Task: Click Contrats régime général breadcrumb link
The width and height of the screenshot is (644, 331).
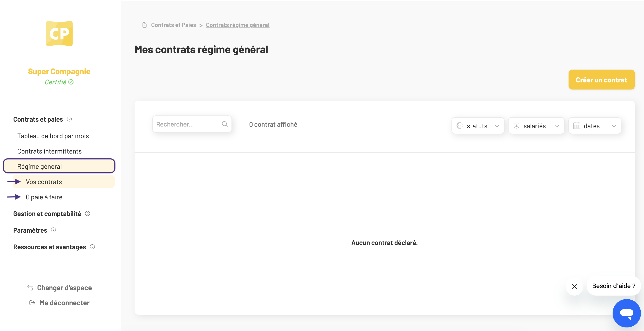Action: pyautogui.click(x=237, y=25)
